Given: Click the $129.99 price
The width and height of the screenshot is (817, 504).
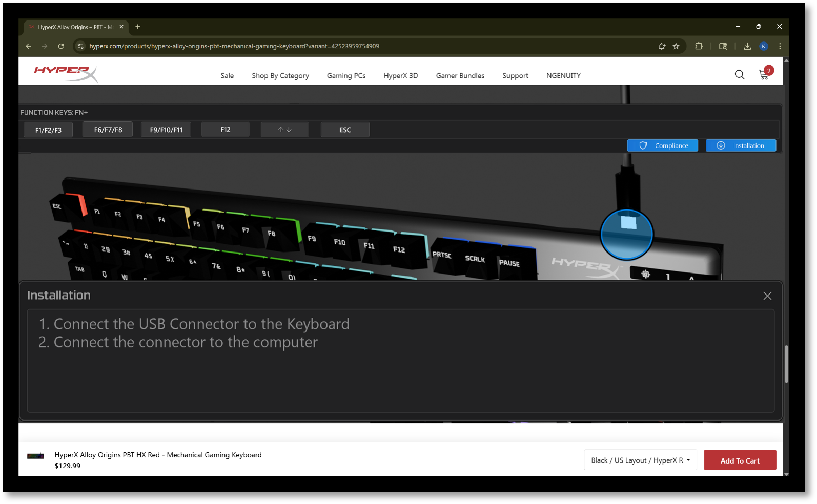Looking at the screenshot, I should (68, 466).
